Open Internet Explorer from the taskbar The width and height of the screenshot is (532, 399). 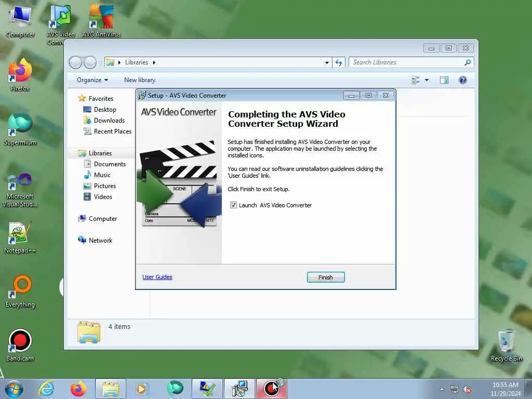click(x=46, y=389)
